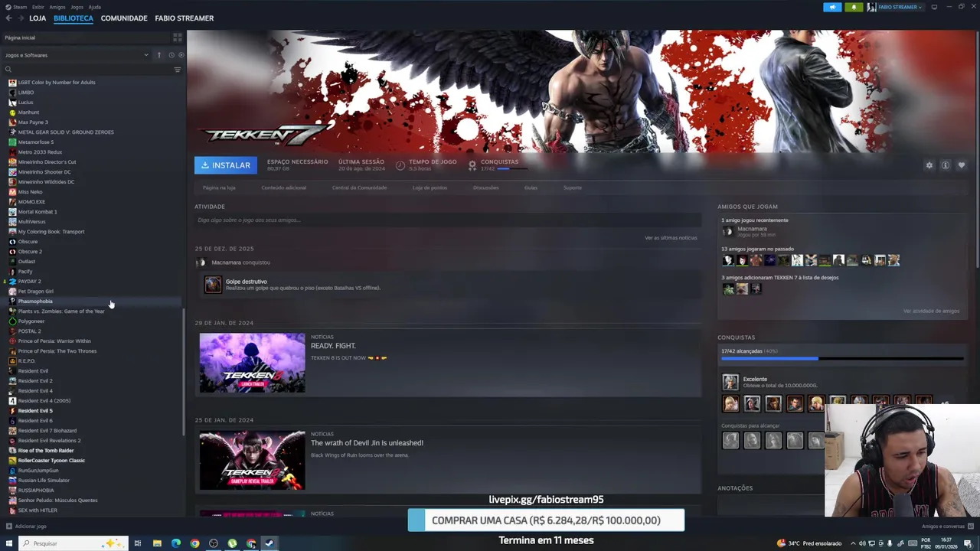Open the game information icon
This screenshot has width=980, height=551.
click(946, 165)
